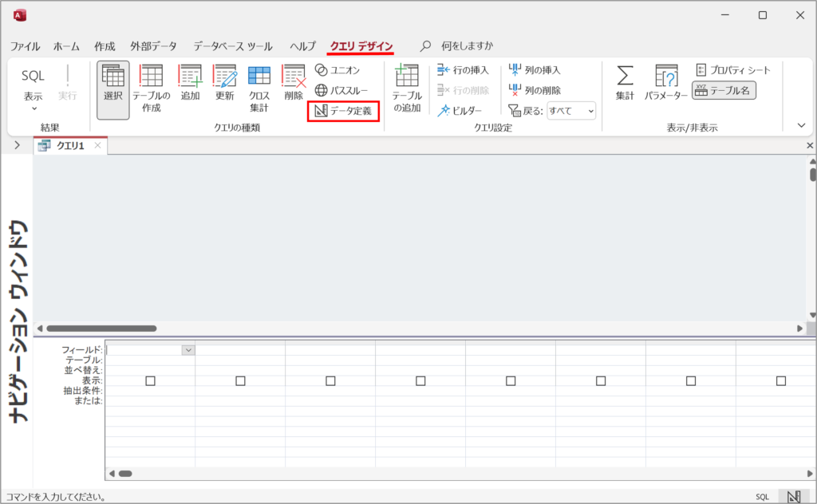The height and width of the screenshot is (504, 817).
Task: Click 列の挿入 insert columns
Action: point(535,69)
